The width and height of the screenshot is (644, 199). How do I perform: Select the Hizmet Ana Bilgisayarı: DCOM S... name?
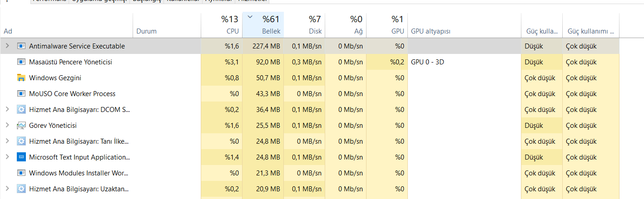79,110
